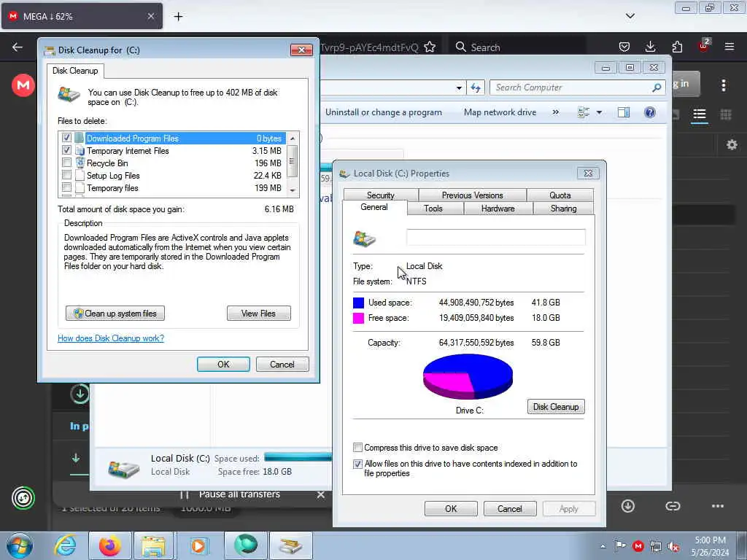Click the Firefox Search box
This screenshot has width=747, height=560.
coord(517,47)
